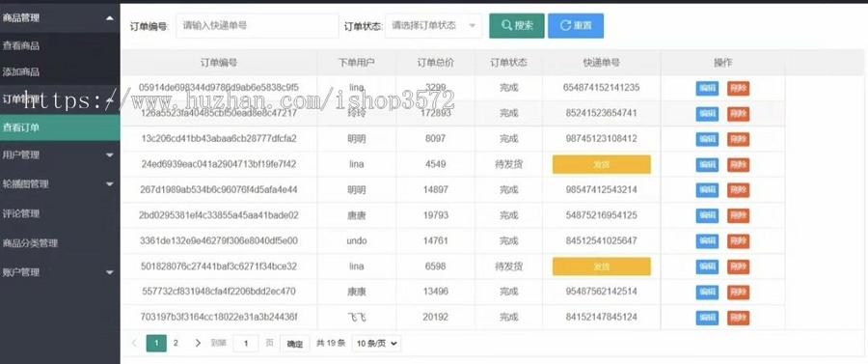
Task: Click 编辑 for order 654874152141235
Action: click(707, 88)
